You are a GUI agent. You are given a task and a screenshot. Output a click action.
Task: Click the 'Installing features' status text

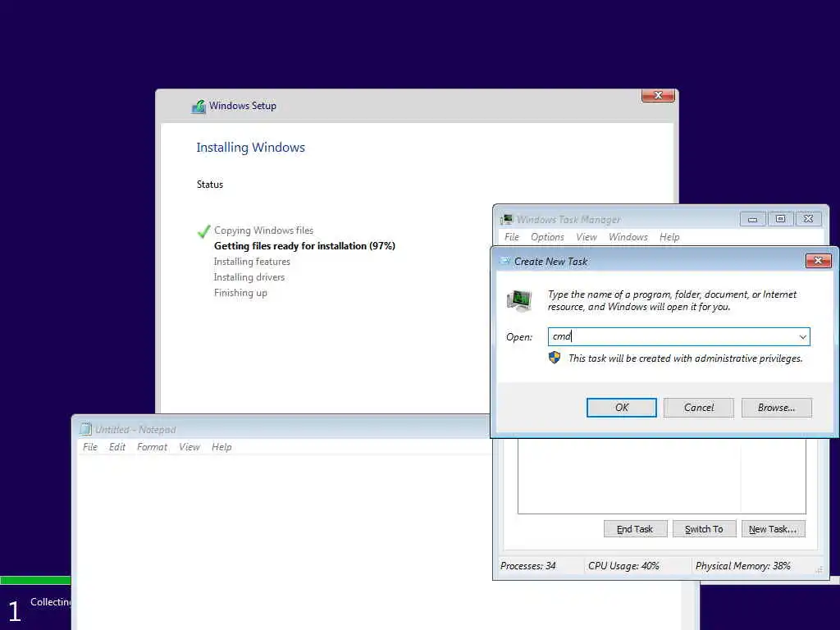click(252, 262)
